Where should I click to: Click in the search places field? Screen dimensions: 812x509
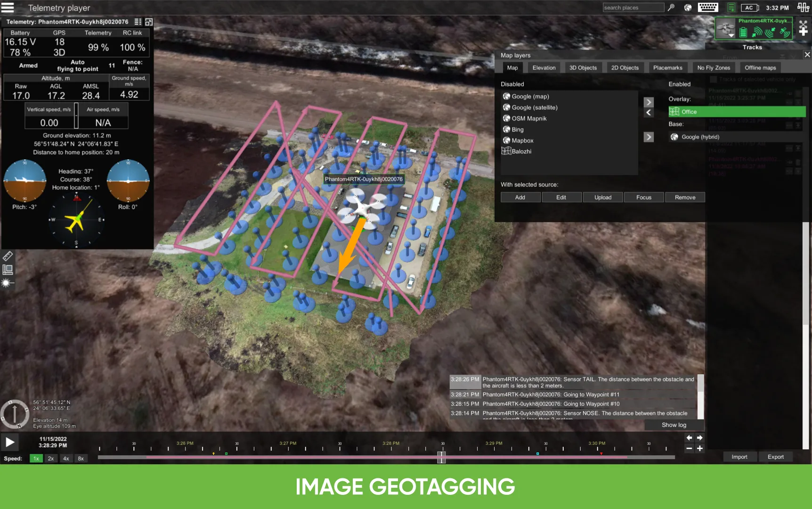pos(633,8)
